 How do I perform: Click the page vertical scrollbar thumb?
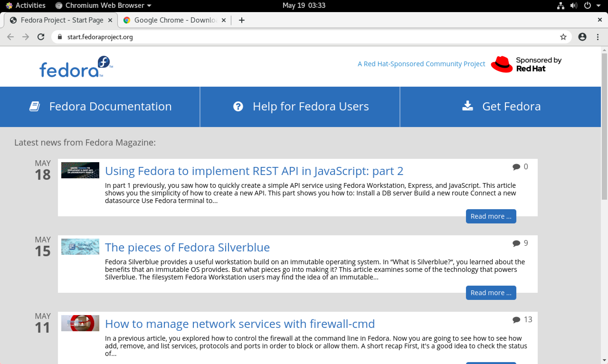(604, 127)
